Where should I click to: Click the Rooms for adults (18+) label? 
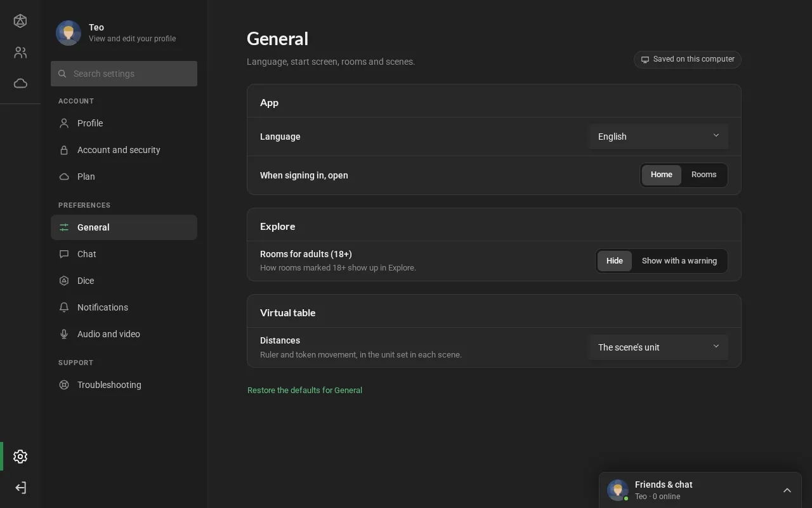pos(306,254)
